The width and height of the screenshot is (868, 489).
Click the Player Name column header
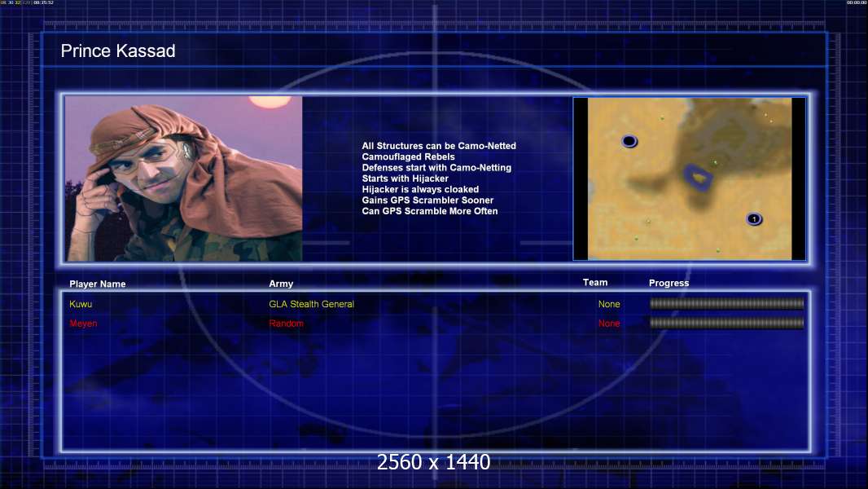click(98, 284)
